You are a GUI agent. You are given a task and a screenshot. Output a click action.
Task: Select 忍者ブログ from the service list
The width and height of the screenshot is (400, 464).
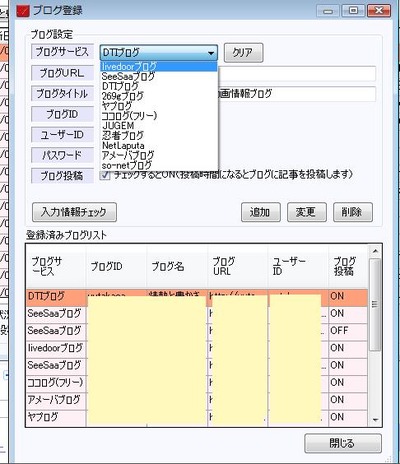[159, 136]
